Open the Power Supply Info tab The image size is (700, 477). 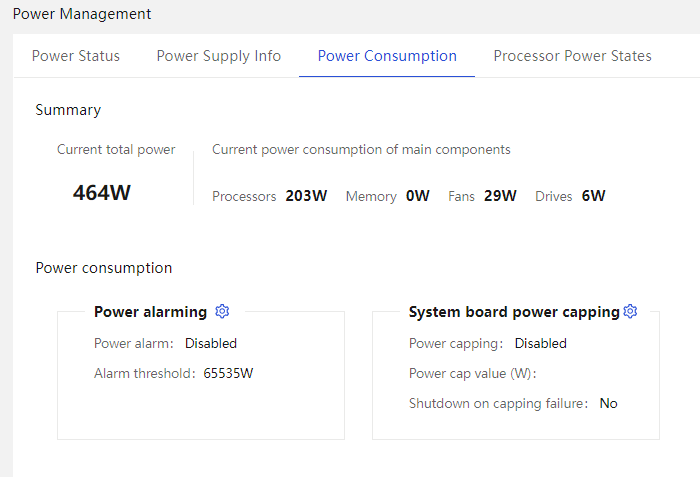click(219, 56)
